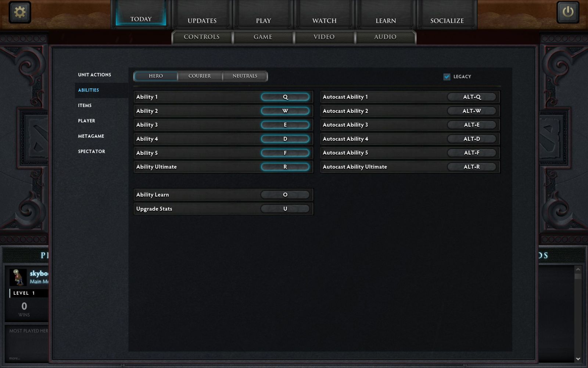Screen dimensions: 588x368
Task: Open Spectator keybind category
Action: pos(92,152)
